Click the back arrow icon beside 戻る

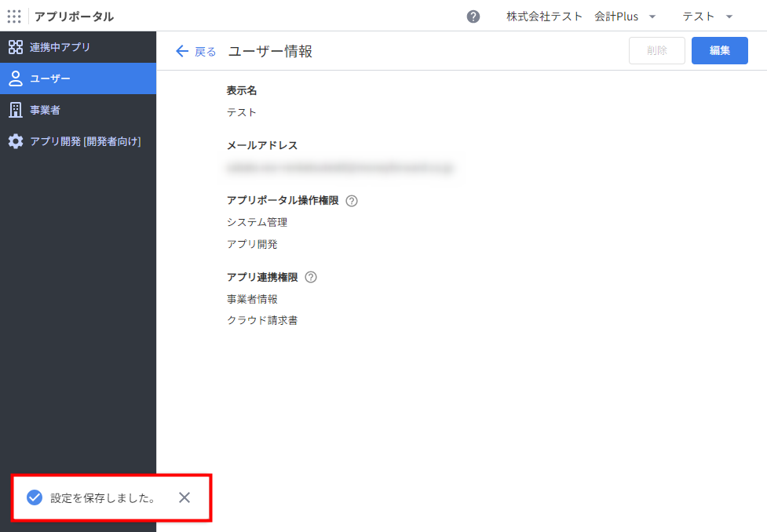coord(182,51)
